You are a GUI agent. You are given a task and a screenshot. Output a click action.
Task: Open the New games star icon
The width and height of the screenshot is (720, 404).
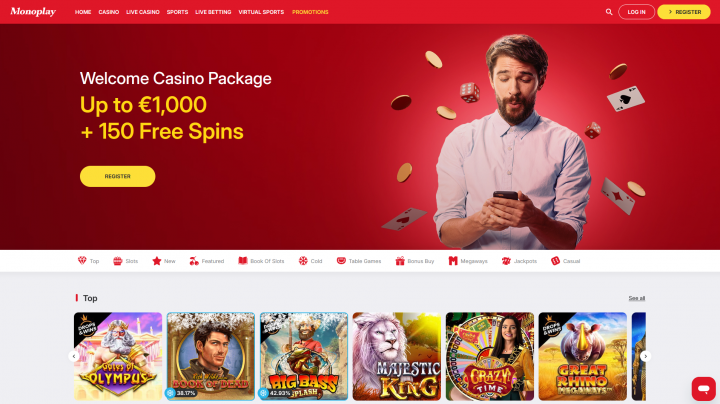(157, 261)
